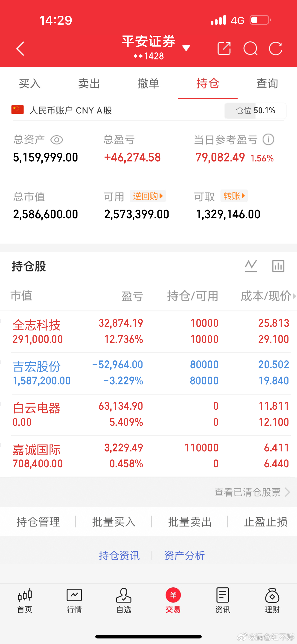Show the line chart view for holdings
The image size is (297, 644).
point(251,266)
